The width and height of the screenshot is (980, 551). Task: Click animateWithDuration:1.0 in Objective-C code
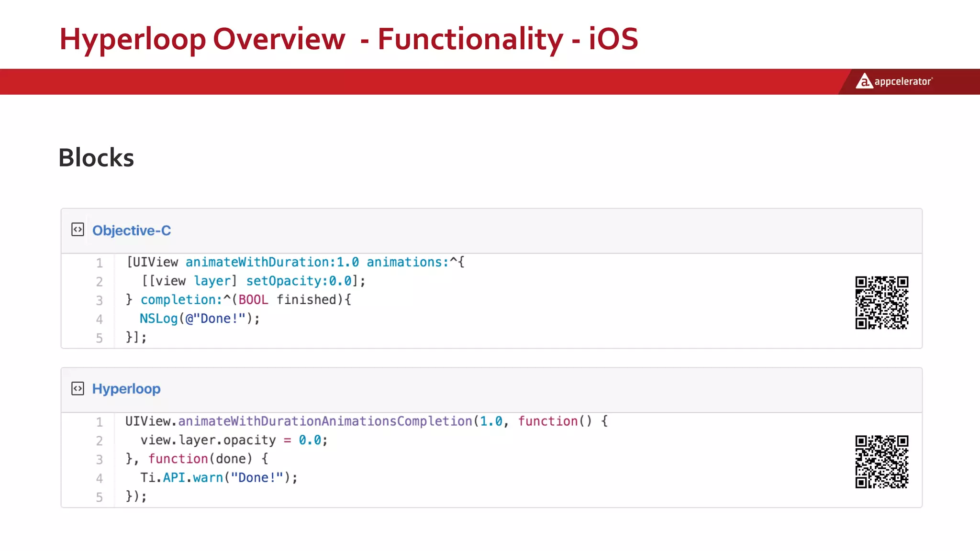tap(272, 262)
